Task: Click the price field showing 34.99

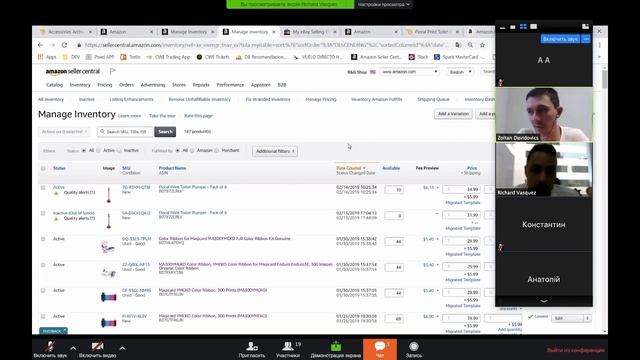Action: (462, 189)
